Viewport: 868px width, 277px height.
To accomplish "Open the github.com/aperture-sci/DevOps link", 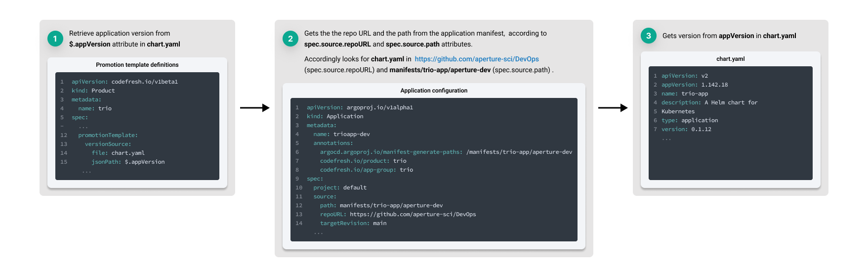I will click(476, 59).
